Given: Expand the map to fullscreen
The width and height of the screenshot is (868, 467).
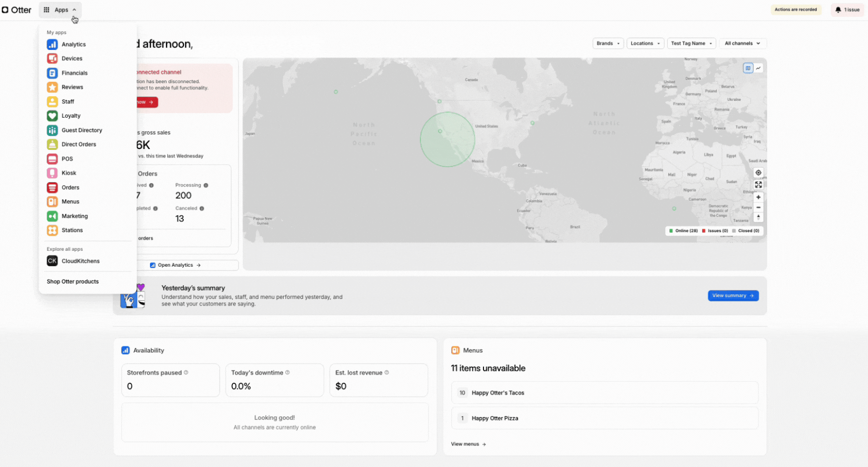Looking at the screenshot, I should click(x=758, y=185).
